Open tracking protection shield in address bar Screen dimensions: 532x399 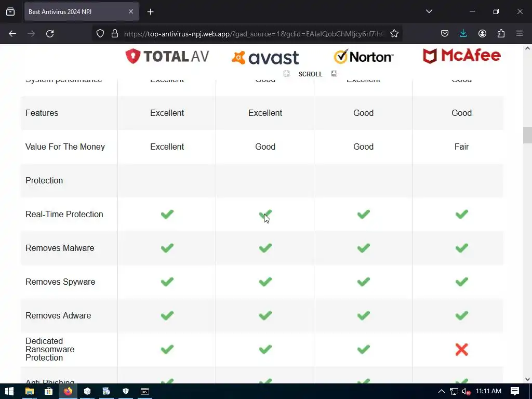[x=100, y=34]
